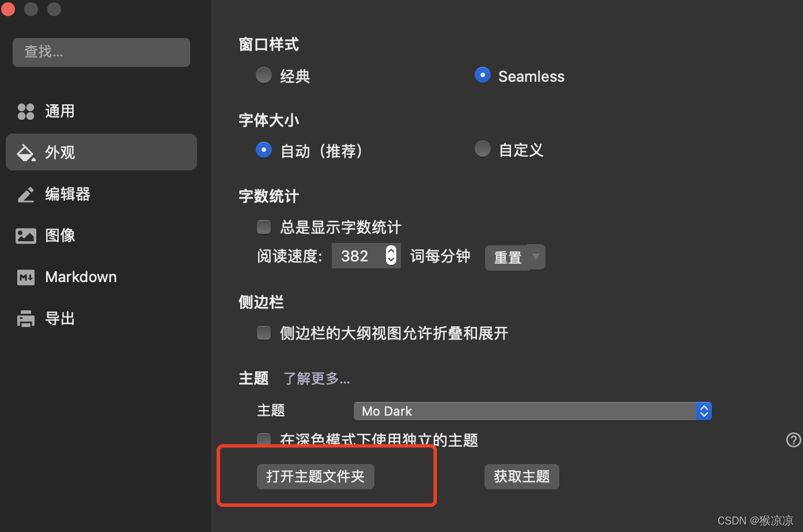Expand the Mo Dark theme dropdown

tap(533, 411)
